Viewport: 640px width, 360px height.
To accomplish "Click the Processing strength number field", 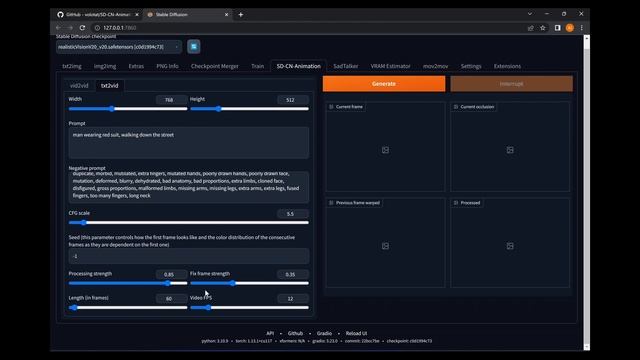I will 171,274.
